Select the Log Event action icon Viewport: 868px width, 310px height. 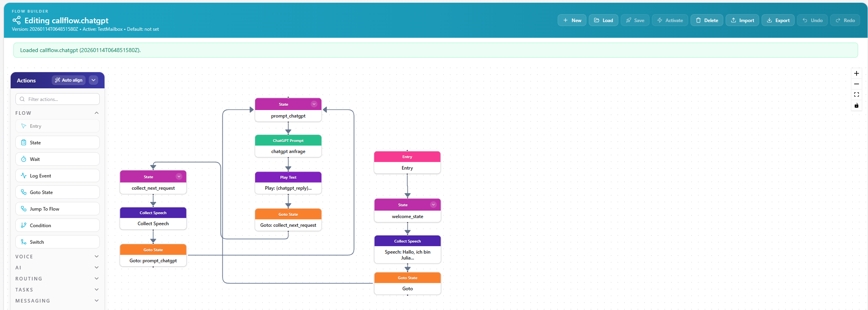pos(24,176)
